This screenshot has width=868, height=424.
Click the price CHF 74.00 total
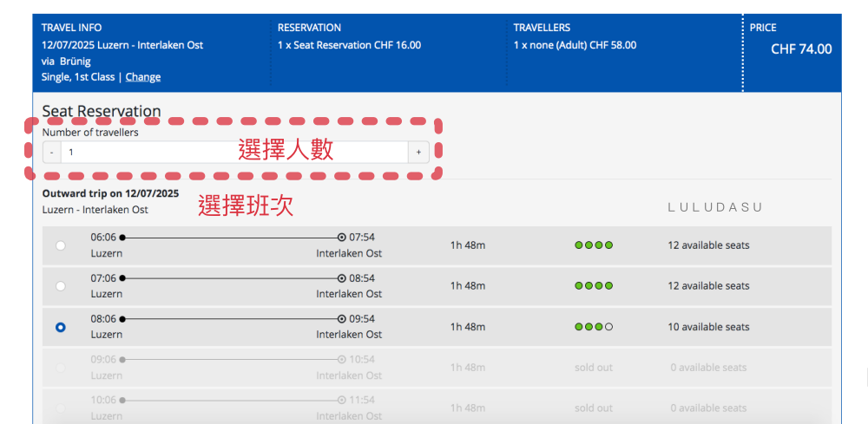801,49
